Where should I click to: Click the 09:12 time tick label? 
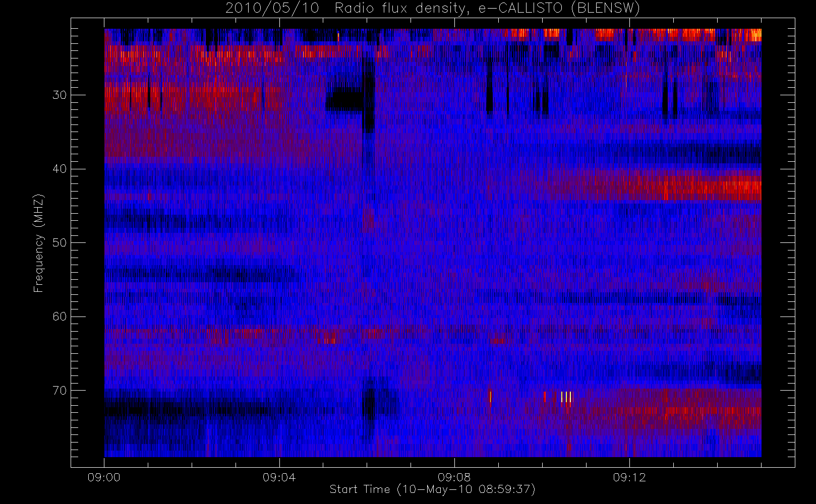point(629,477)
